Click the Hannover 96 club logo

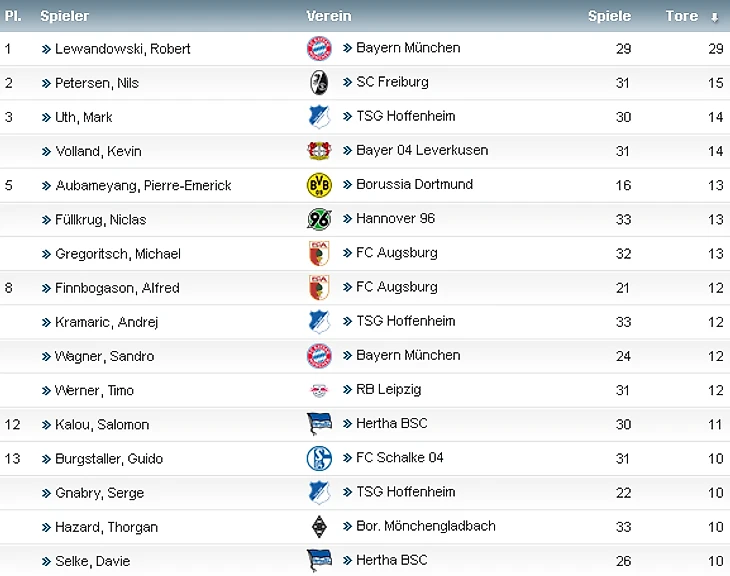[319, 219]
